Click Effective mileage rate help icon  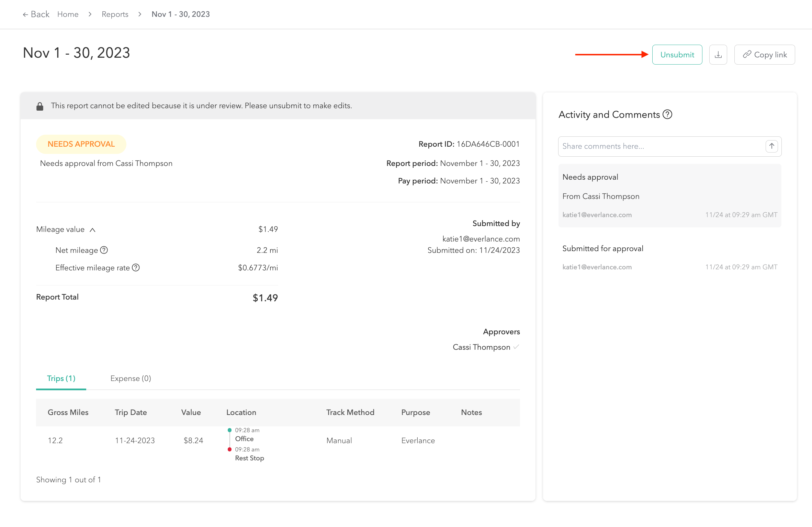[136, 268]
